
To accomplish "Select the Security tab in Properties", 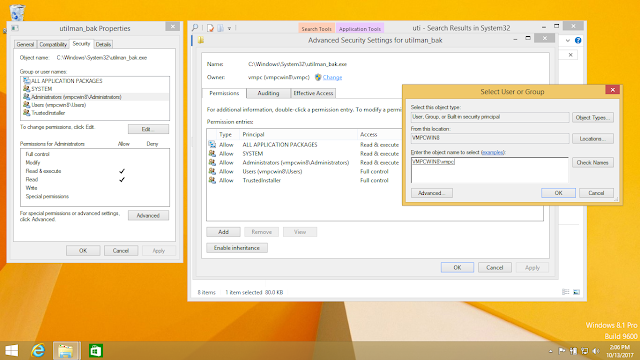I will pyautogui.click(x=81, y=44).
